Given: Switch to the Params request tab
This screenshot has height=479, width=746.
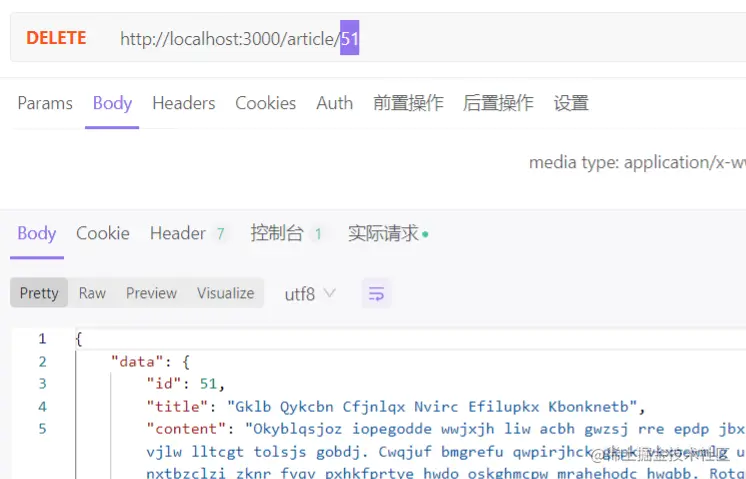Looking at the screenshot, I should click(x=45, y=103).
